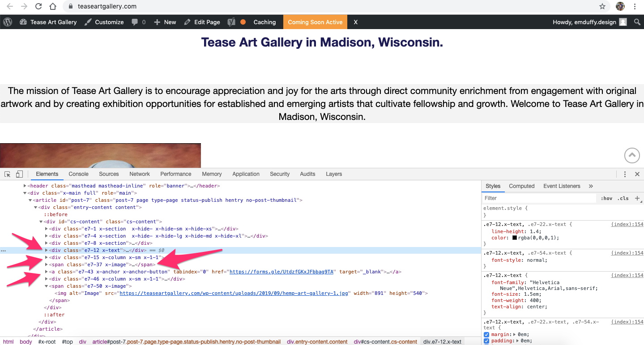The width and height of the screenshot is (644, 345).
Task: Click the scroll-to-top arrow circle
Action: (632, 155)
